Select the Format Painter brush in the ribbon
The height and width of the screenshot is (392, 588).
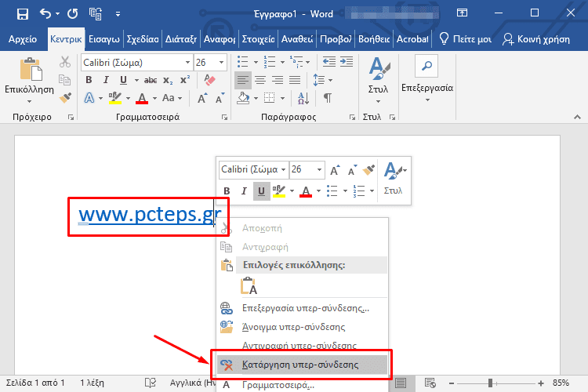pyautogui.click(x=65, y=97)
